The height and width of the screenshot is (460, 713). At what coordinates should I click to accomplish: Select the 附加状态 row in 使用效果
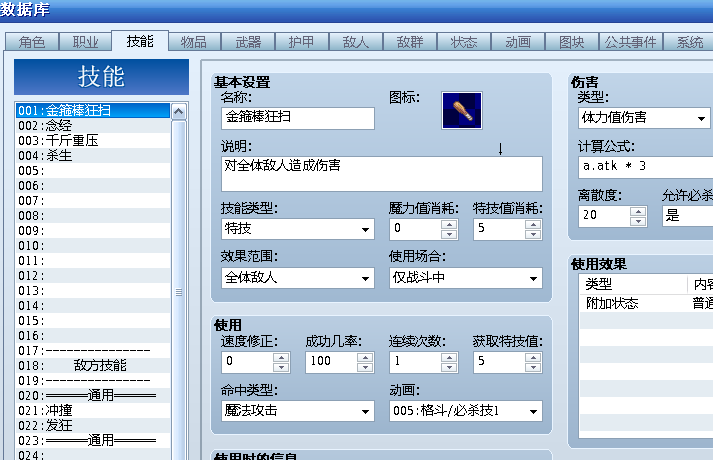[647, 304]
